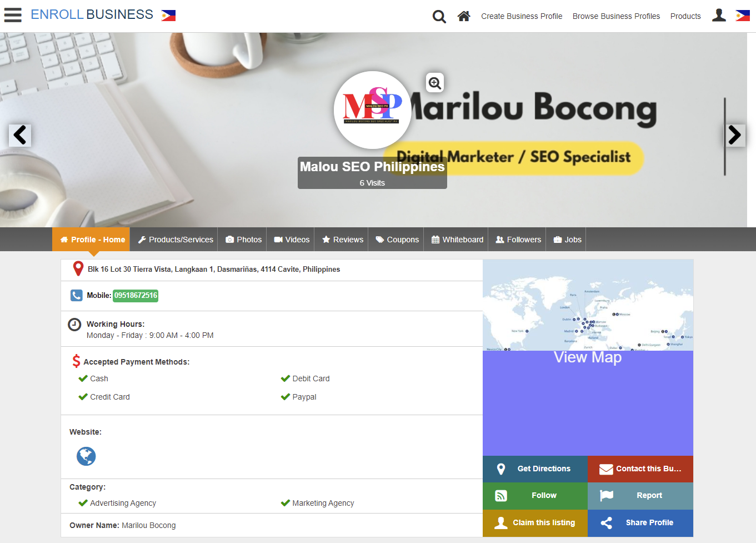The image size is (756, 543).
Task: Click View Map
Action: [588, 357]
